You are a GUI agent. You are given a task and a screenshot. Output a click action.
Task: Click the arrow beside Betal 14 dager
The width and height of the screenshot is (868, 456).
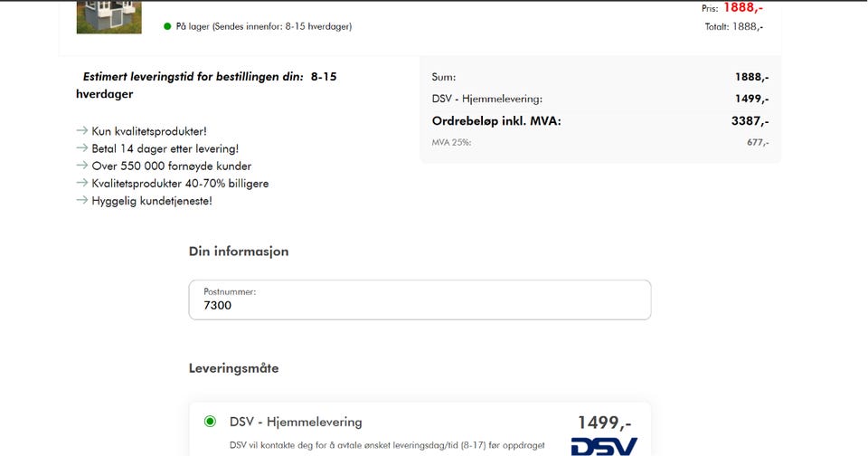(82, 148)
